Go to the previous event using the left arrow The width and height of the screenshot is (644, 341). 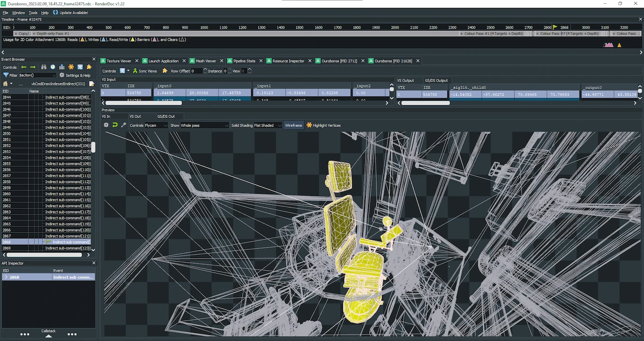tap(24, 67)
